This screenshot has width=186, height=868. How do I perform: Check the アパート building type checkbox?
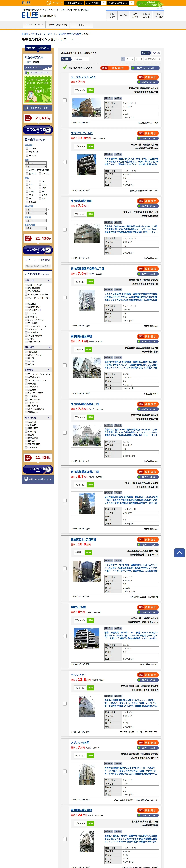27,149
